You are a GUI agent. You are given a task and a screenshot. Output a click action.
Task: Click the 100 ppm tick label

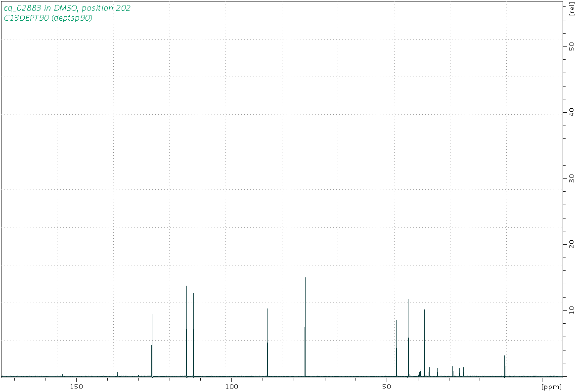[x=231, y=387]
